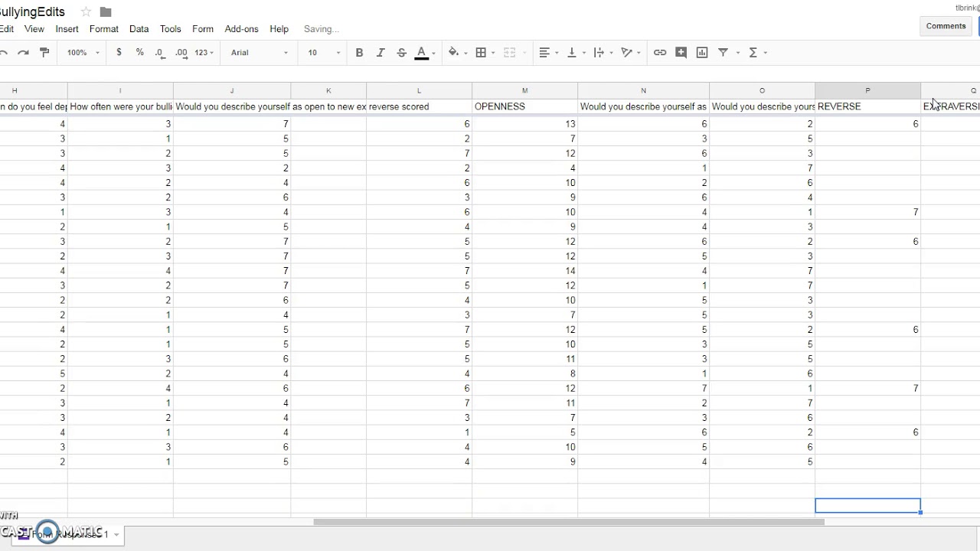
Task: Increase decimal places button
Action: point(181,53)
